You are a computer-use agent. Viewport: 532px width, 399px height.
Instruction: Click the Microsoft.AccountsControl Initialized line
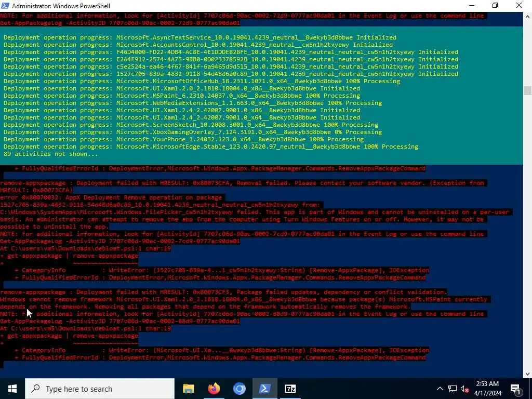tap(198, 45)
